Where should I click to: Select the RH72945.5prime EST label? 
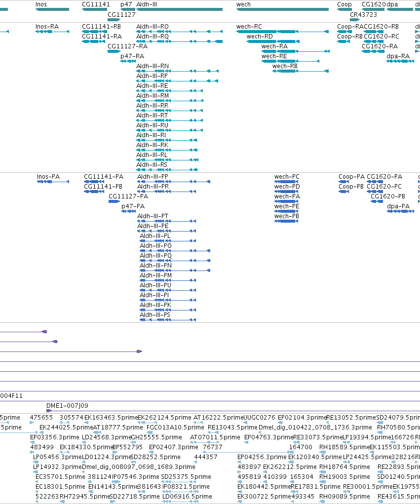(85, 497)
